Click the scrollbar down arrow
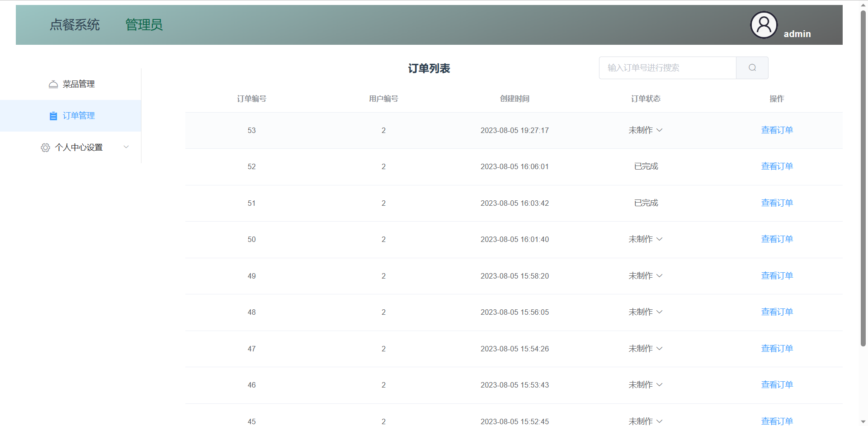 pos(863,421)
